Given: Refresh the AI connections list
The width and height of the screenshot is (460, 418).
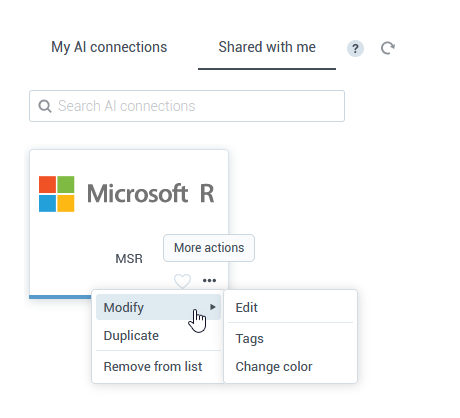Looking at the screenshot, I should tap(388, 48).
